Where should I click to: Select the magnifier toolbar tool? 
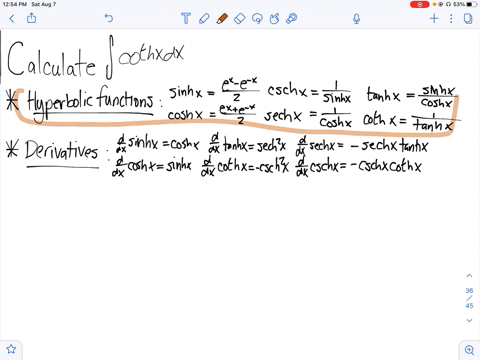point(292,18)
